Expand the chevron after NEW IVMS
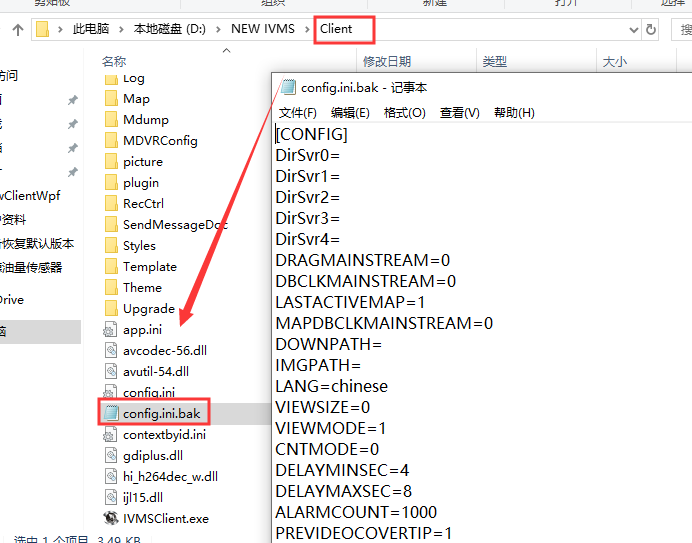The width and height of the screenshot is (692, 543). (307, 30)
